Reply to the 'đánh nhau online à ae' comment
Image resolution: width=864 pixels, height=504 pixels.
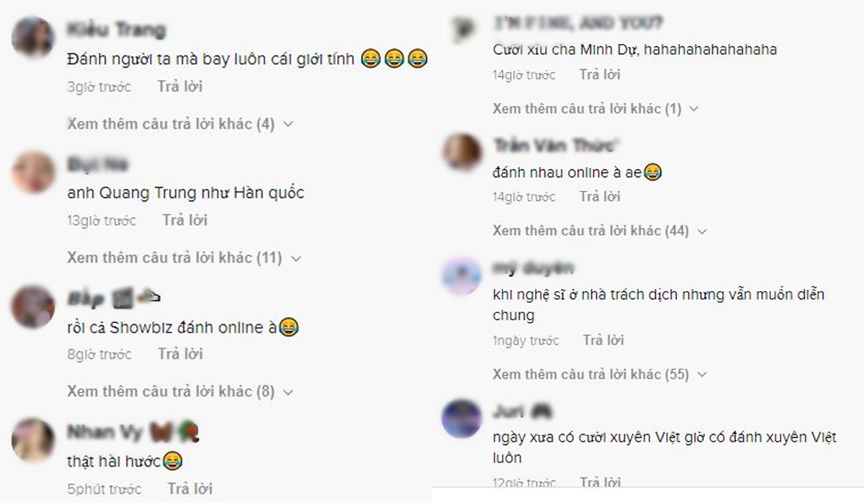[x=600, y=196]
